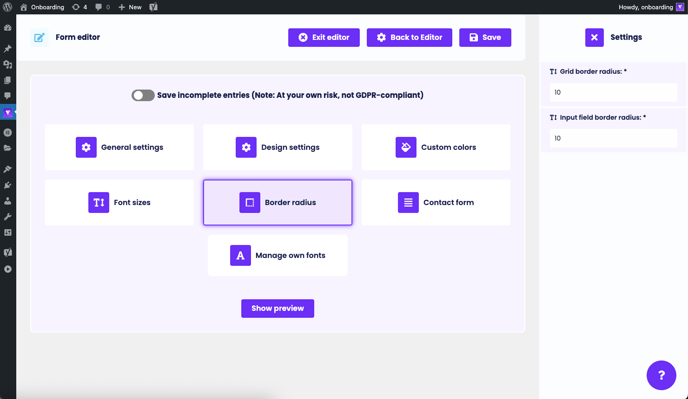Open the round icon below the funnel plugin
688x399 pixels.
click(7, 132)
